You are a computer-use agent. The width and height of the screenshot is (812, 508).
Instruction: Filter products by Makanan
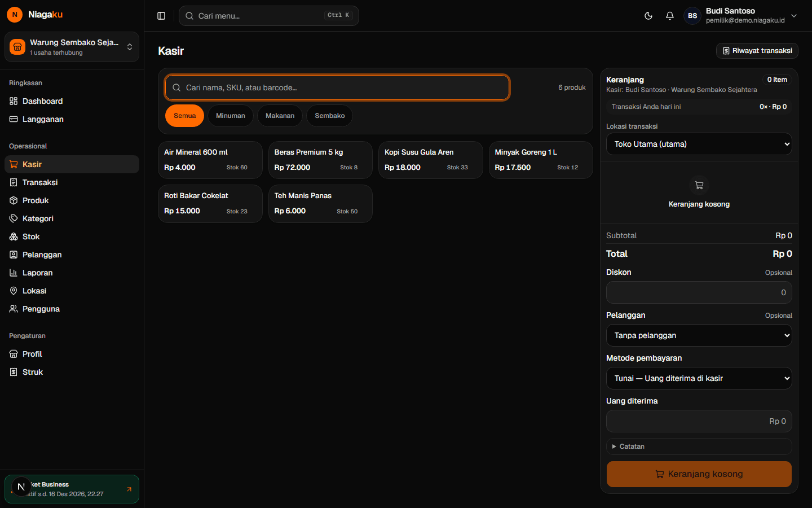(280, 116)
